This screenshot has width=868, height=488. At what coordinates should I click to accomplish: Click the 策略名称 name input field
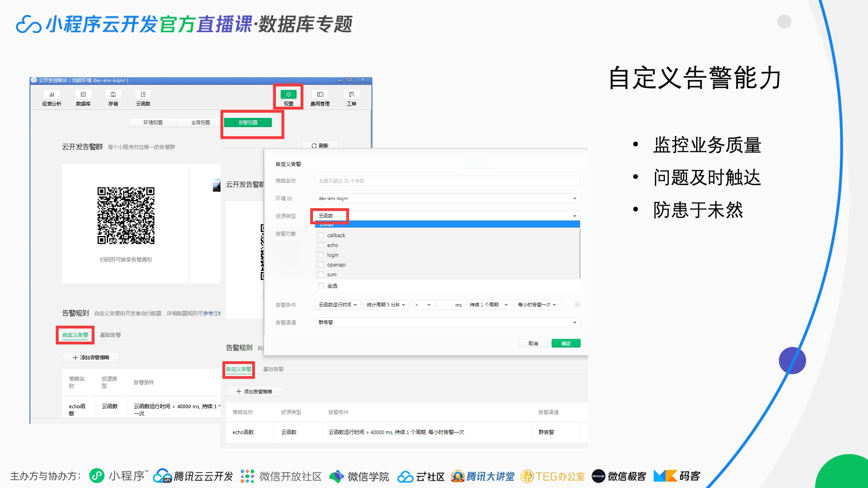[x=447, y=181]
